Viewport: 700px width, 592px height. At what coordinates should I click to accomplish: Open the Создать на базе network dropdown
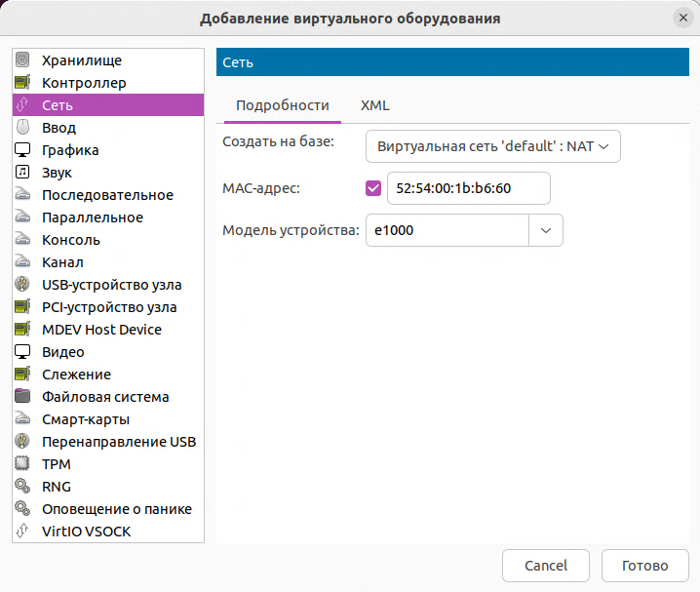point(492,146)
